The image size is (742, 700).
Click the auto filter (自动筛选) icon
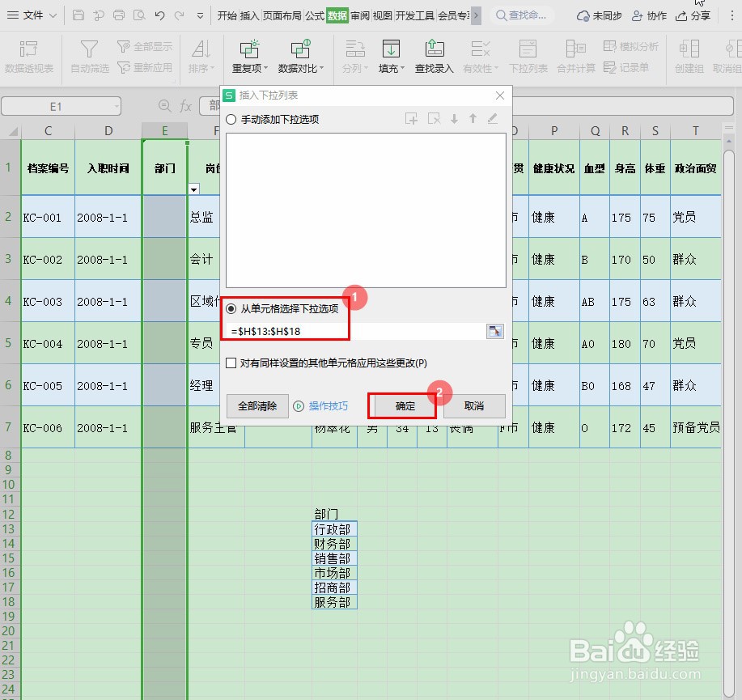[90, 57]
